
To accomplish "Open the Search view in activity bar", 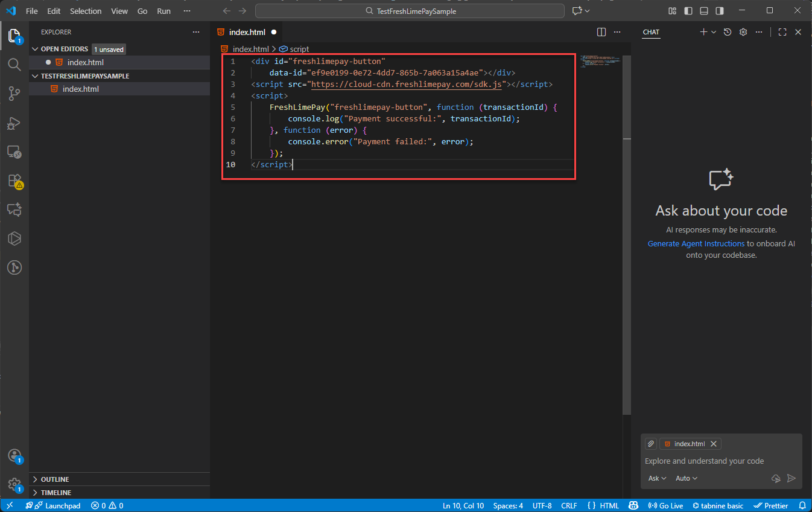I will 14,64.
